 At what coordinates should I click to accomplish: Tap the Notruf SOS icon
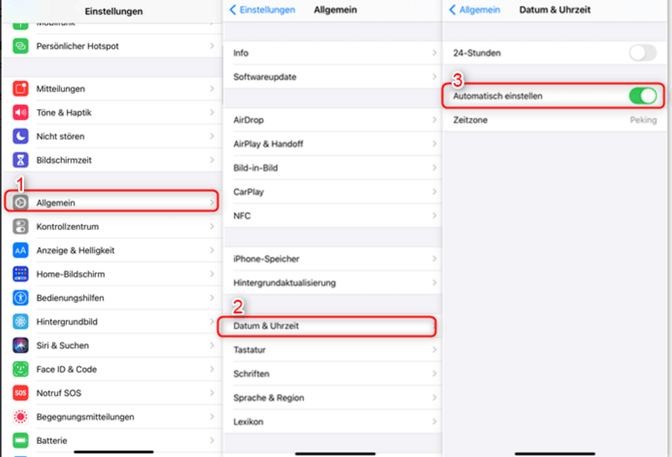point(20,393)
